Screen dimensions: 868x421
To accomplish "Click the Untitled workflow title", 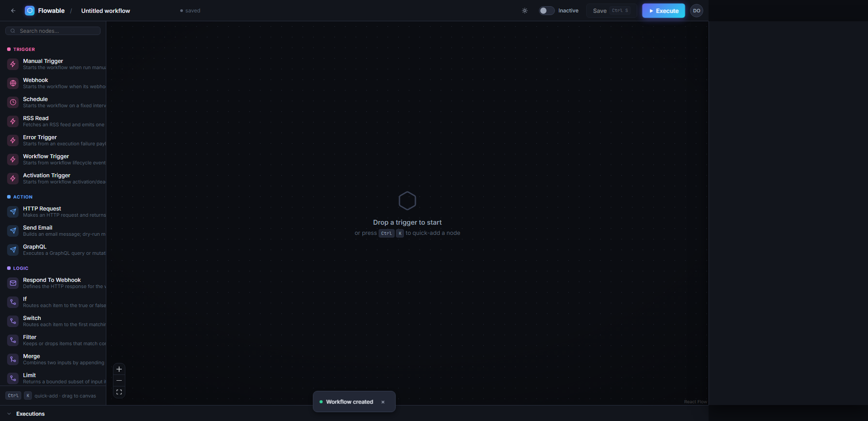I will coord(105,11).
